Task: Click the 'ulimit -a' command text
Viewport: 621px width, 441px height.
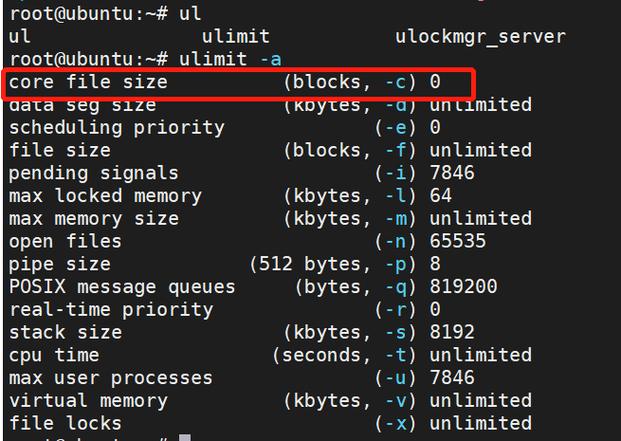Action: 230,59
